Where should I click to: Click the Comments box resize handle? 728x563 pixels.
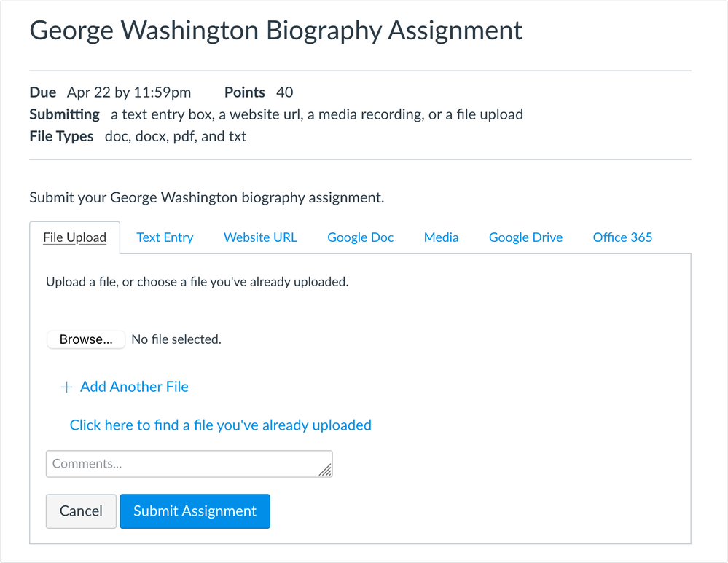pos(325,471)
